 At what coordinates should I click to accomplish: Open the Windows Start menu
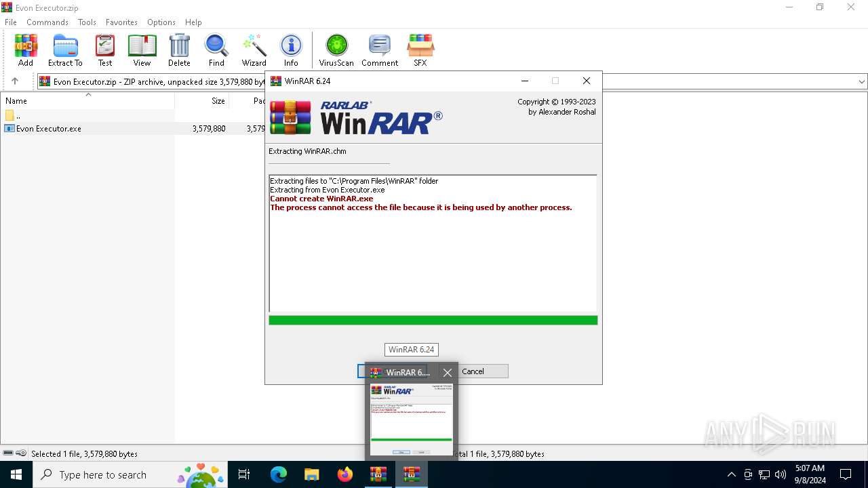tap(16, 474)
